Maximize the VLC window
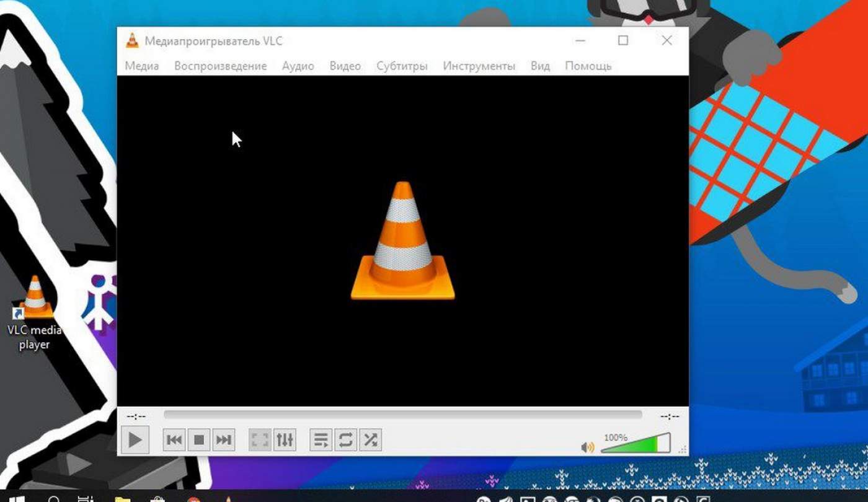 [623, 41]
